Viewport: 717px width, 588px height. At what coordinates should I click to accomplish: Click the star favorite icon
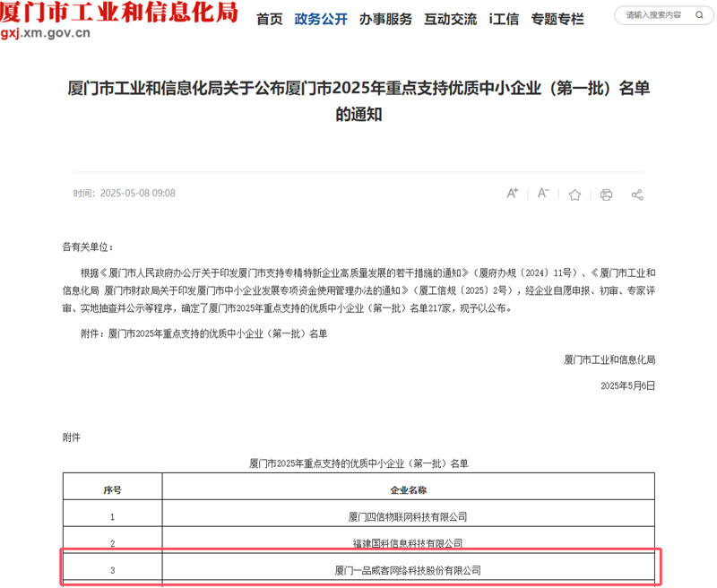[574, 195]
